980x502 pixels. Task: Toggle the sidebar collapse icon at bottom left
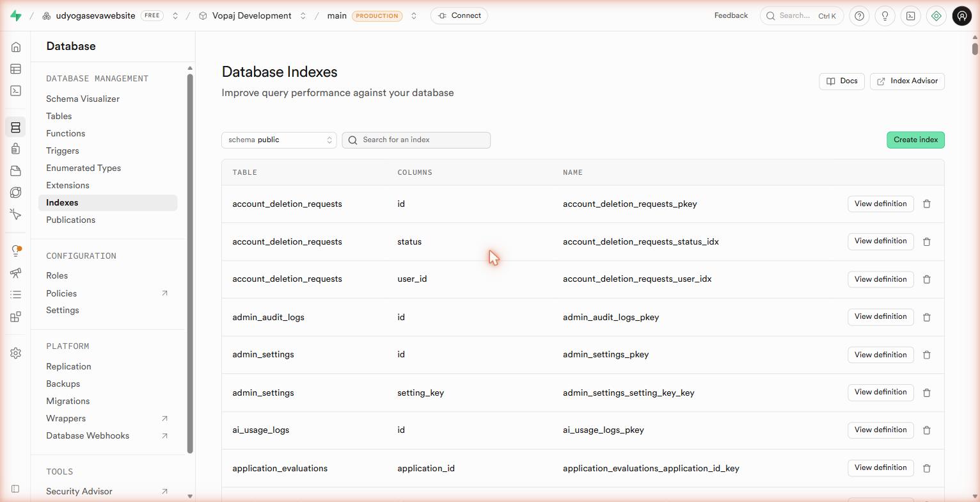tap(16, 489)
